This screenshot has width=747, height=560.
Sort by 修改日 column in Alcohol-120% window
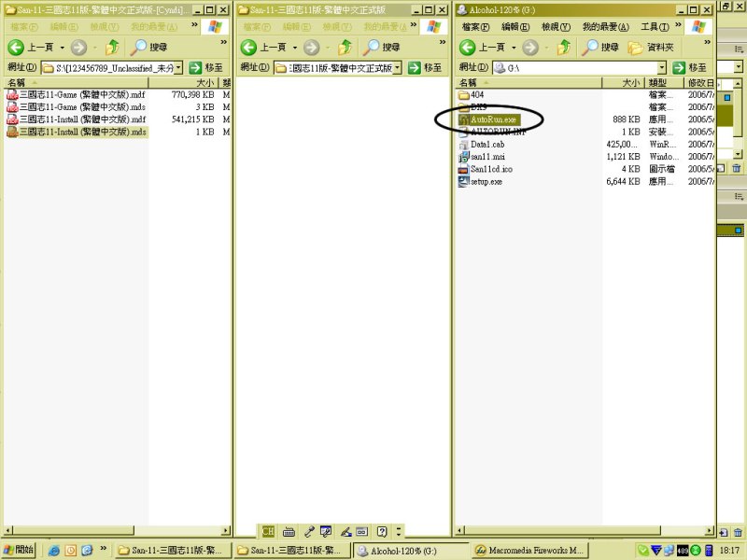coord(699,83)
